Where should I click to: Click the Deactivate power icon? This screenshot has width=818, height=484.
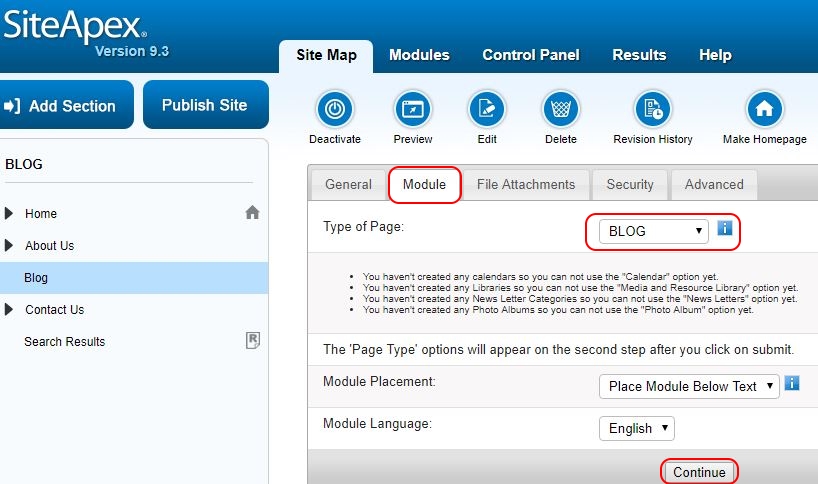[x=335, y=110]
